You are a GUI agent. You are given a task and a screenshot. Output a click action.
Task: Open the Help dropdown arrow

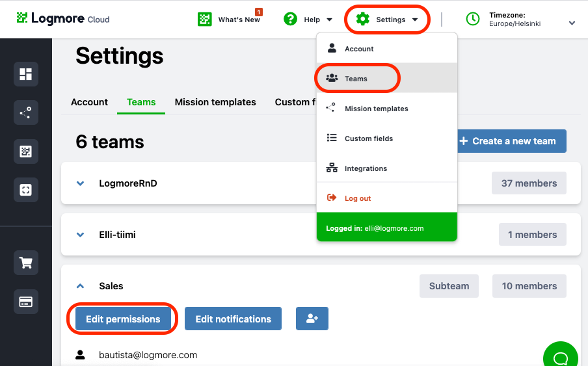click(x=329, y=20)
